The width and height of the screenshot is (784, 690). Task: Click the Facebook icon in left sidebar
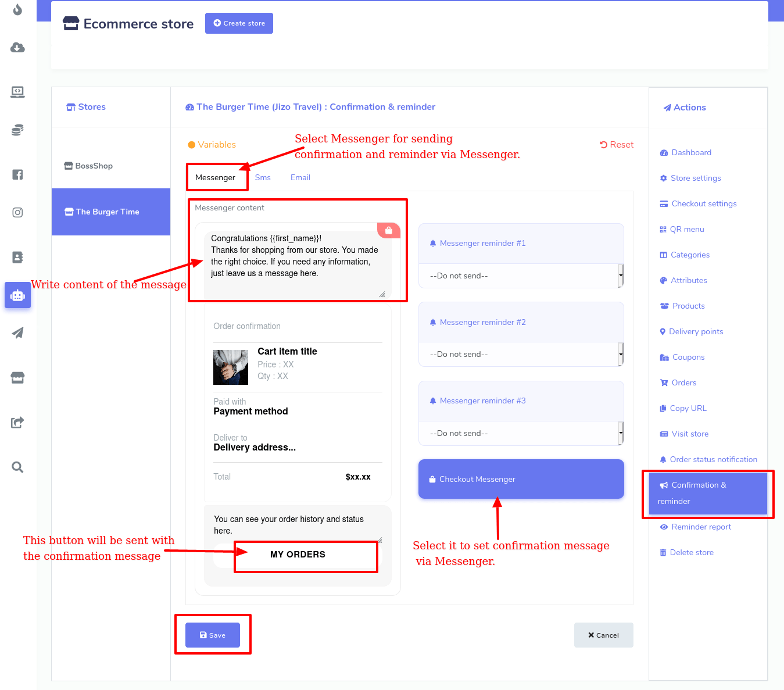point(17,174)
